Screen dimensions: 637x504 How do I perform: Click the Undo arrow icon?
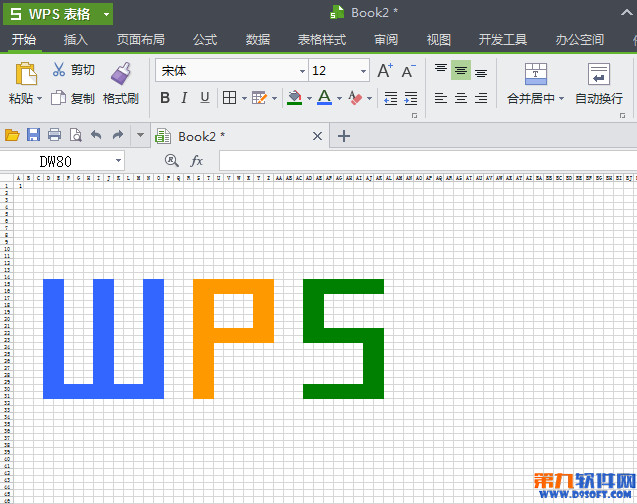[x=96, y=135]
